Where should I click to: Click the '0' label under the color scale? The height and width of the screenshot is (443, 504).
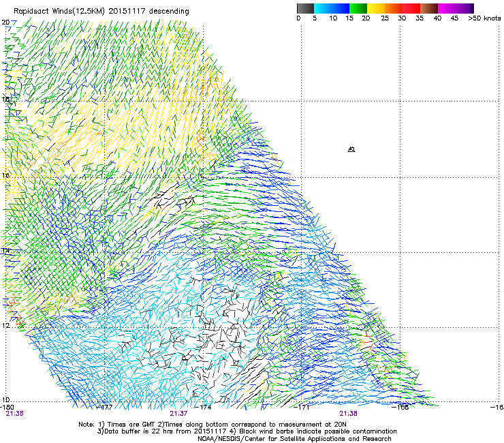(298, 18)
